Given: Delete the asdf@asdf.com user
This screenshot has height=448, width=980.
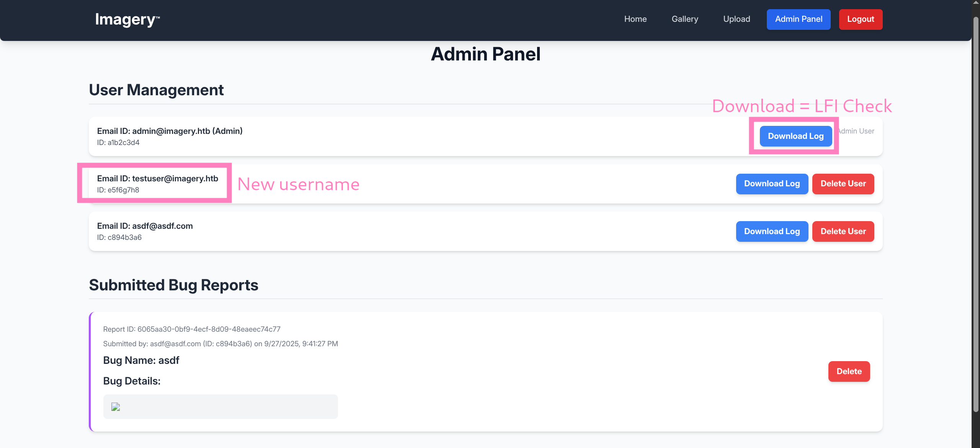Looking at the screenshot, I should [x=843, y=231].
